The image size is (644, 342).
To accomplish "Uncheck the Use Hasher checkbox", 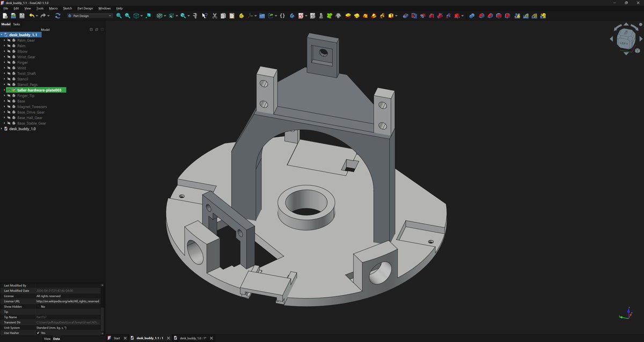I will [38, 333].
